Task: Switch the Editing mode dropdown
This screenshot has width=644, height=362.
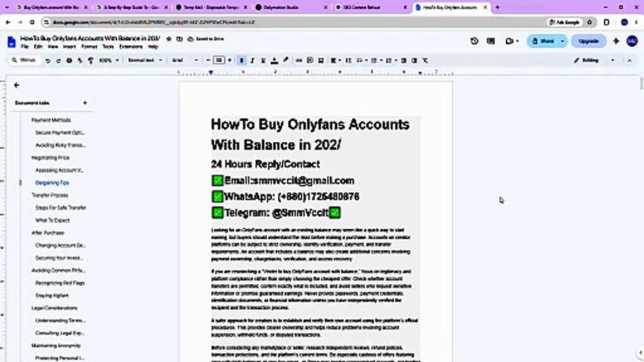Action: pos(594,60)
